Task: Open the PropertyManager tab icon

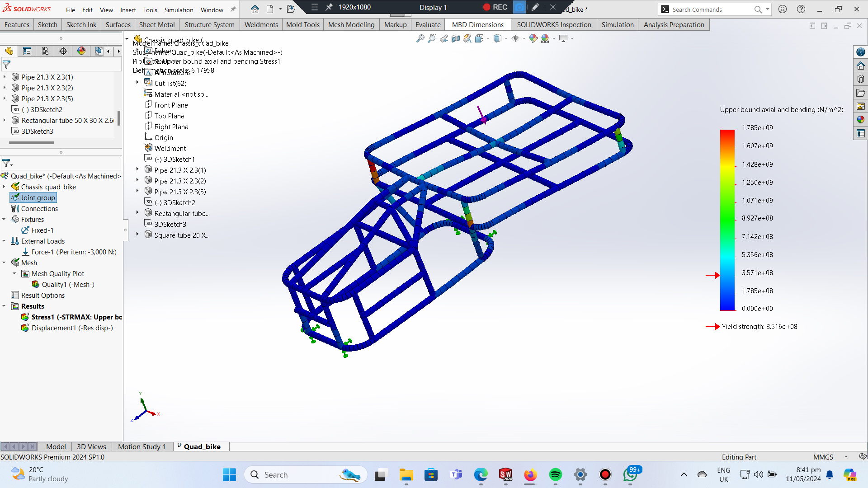Action: (27, 51)
